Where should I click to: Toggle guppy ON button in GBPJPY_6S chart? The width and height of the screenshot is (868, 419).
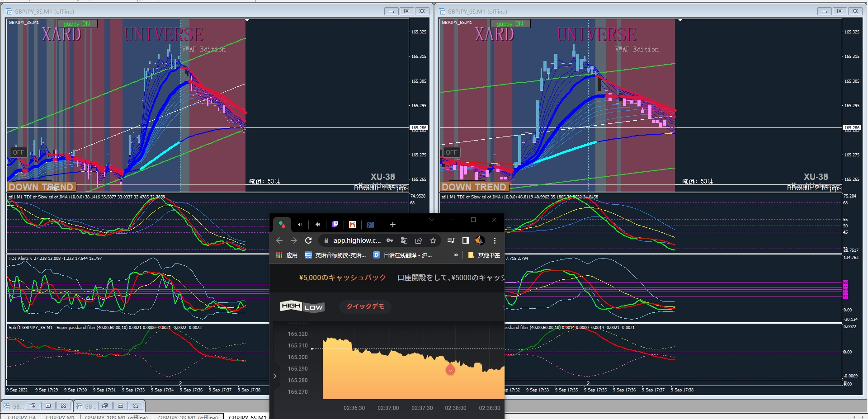pyautogui.click(x=509, y=24)
